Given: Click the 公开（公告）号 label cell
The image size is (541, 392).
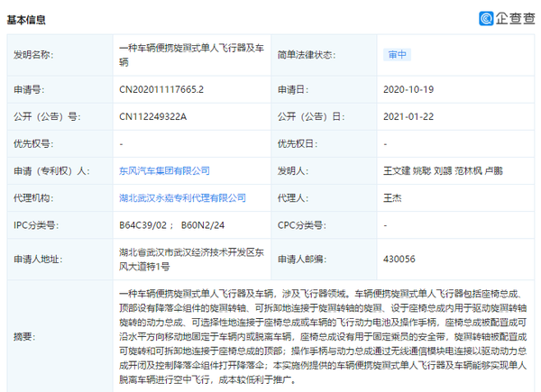Looking at the screenshot, I should click(60, 116).
